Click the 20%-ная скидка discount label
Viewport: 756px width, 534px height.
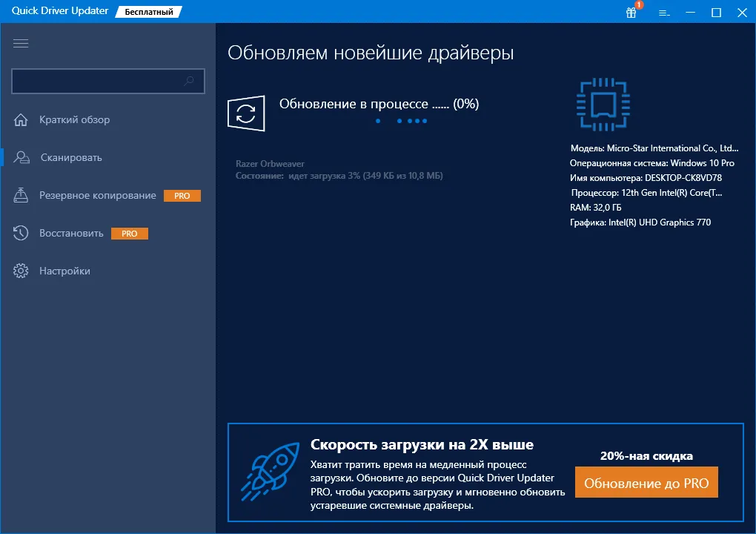[x=646, y=456]
